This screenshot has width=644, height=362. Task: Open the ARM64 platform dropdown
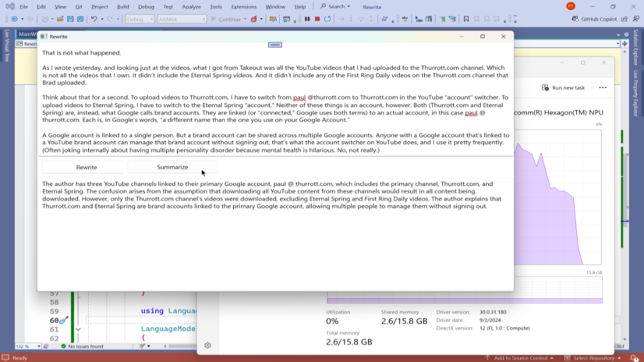pos(182,19)
